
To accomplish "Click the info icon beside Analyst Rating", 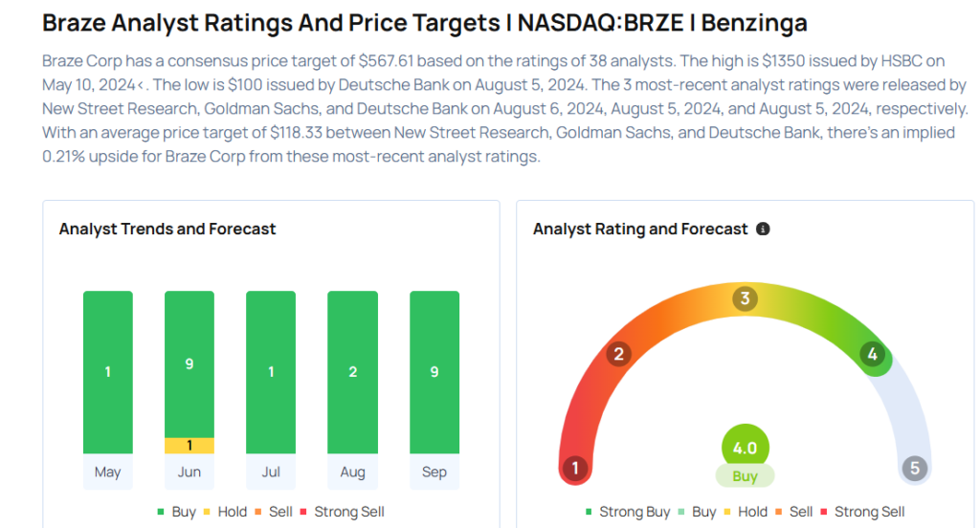I will coord(763,230).
